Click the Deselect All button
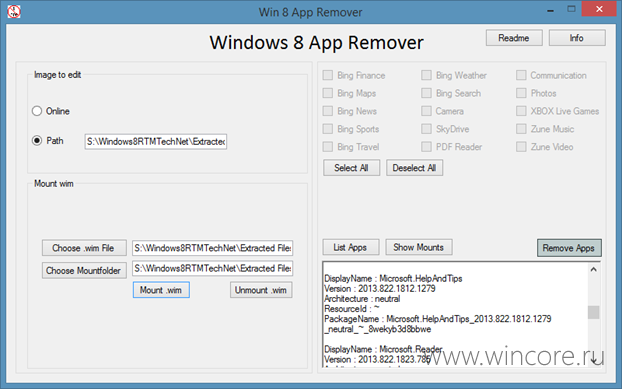The width and height of the screenshot is (622, 389). click(415, 168)
